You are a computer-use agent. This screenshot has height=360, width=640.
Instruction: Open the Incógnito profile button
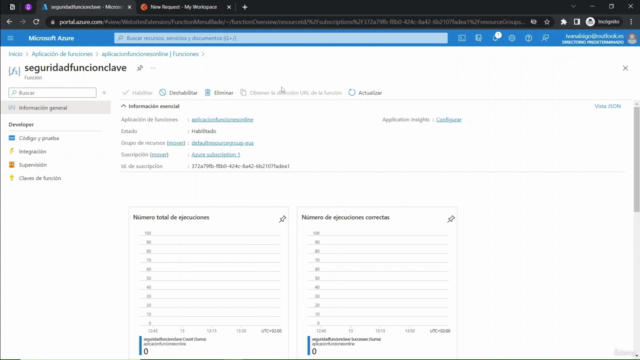pyautogui.click(x=603, y=22)
